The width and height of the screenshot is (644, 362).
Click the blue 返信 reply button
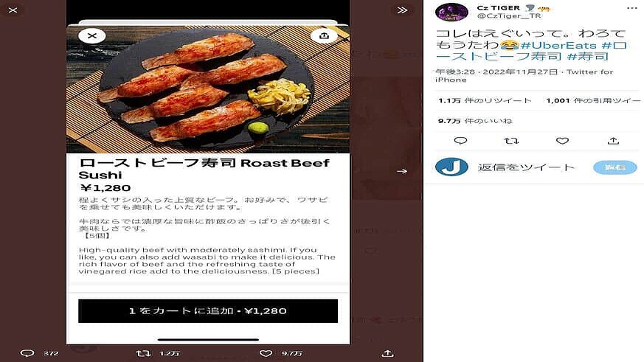(x=614, y=167)
